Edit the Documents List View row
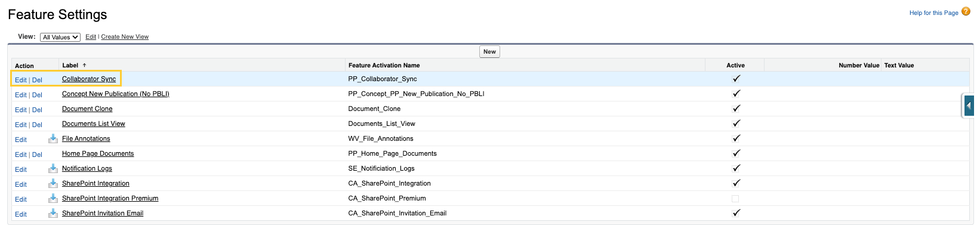The width and height of the screenshot is (980, 225). point(21,125)
